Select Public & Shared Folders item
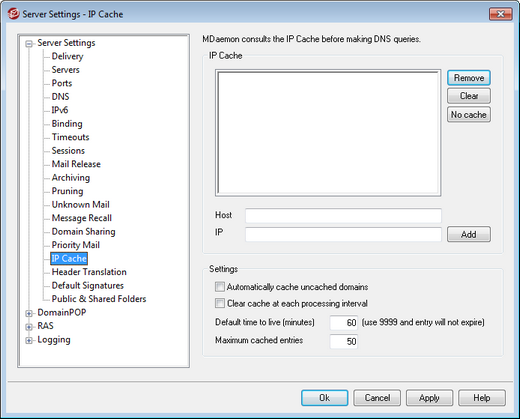 [x=99, y=299]
